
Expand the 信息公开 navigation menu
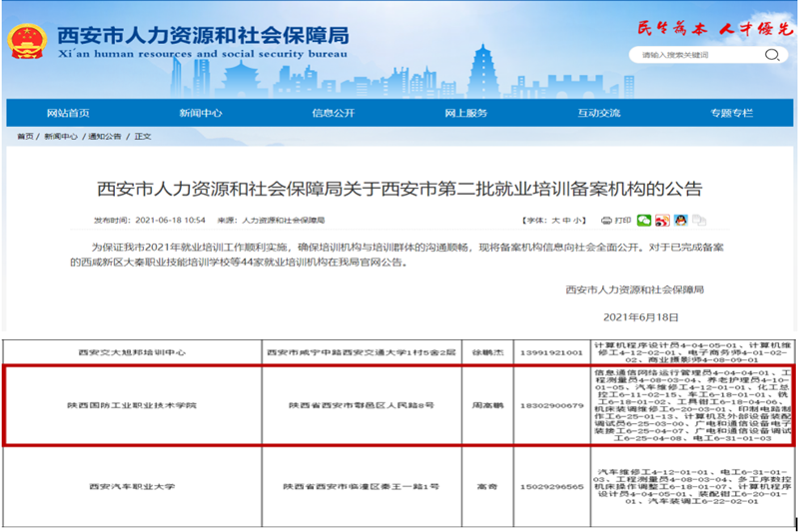coord(333,113)
